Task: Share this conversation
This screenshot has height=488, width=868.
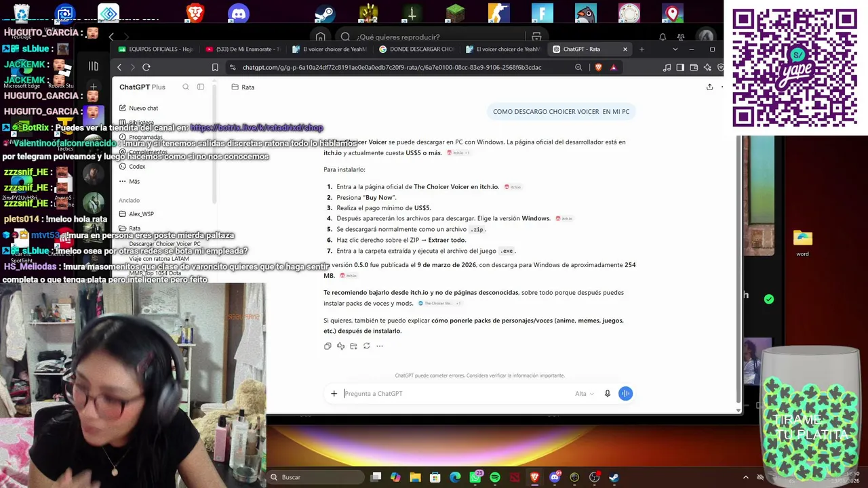Action: click(x=709, y=87)
